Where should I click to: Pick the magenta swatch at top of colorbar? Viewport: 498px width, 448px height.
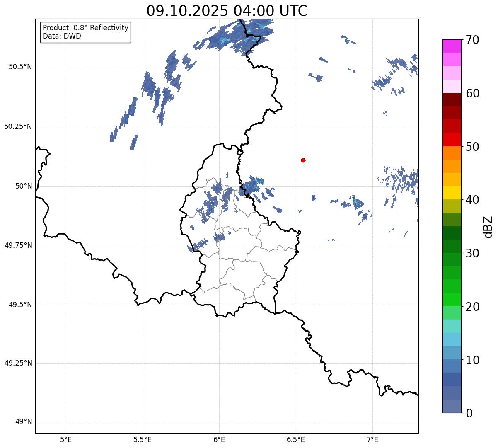click(452, 46)
